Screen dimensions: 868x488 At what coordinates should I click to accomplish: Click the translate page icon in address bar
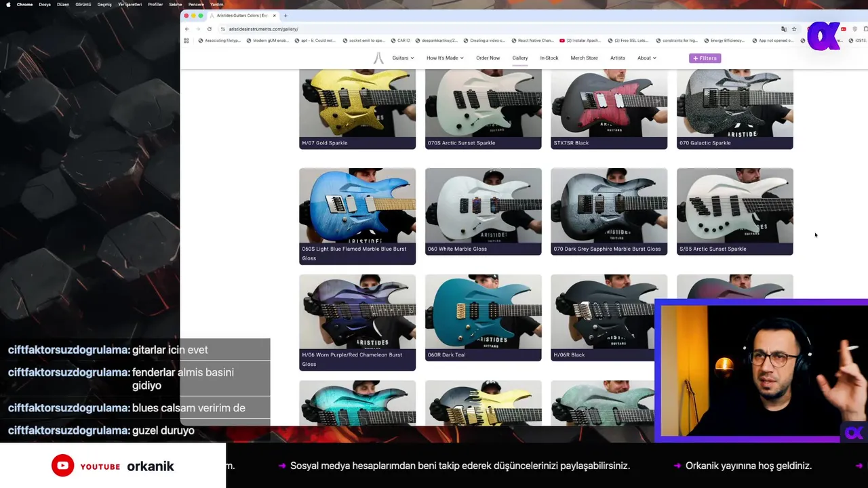click(x=784, y=29)
